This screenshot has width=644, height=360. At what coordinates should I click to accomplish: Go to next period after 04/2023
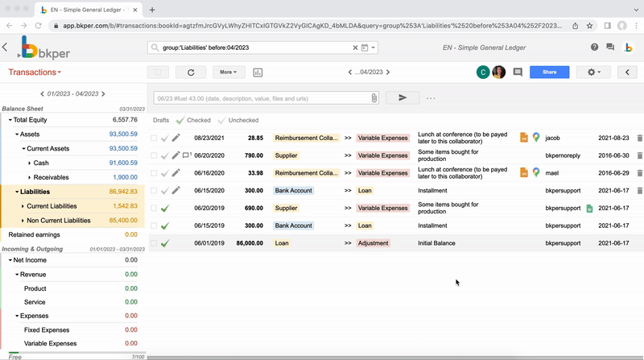pos(388,72)
